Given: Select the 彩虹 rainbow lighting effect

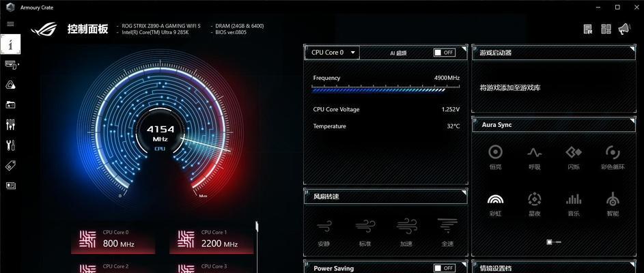Looking at the screenshot, I should (495, 204).
